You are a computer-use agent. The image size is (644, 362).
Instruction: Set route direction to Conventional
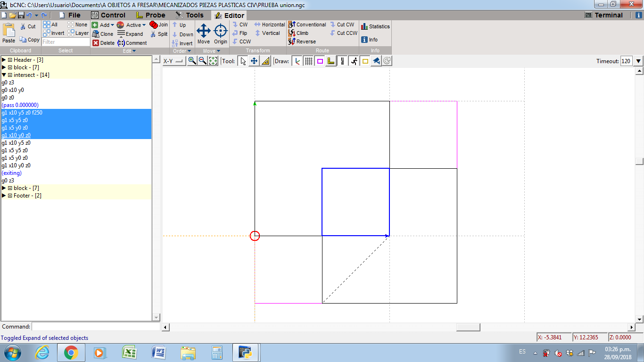tap(307, 25)
